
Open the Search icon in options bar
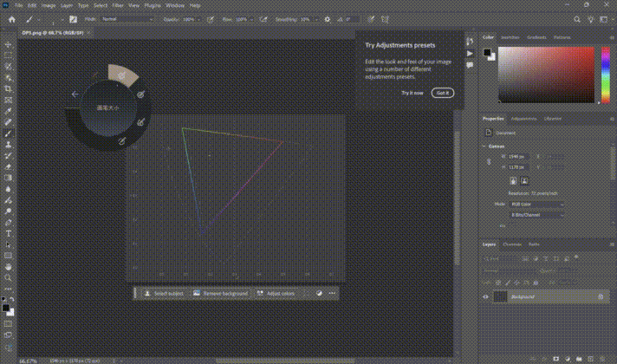click(x=577, y=19)
